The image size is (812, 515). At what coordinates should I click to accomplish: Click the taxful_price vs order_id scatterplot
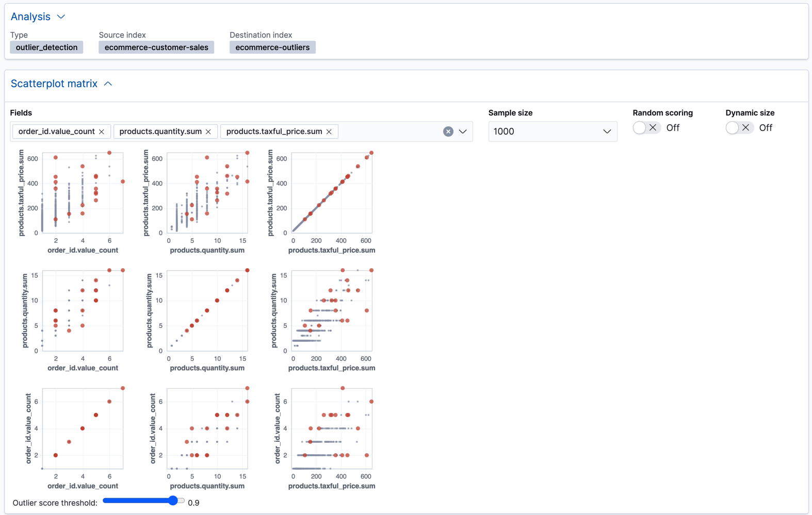[83, 193]
